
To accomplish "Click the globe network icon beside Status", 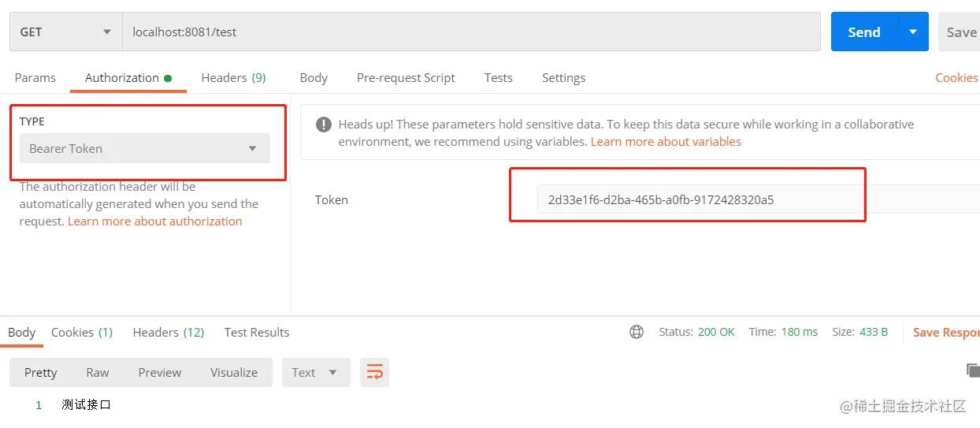I will click(x=637, y=332).
